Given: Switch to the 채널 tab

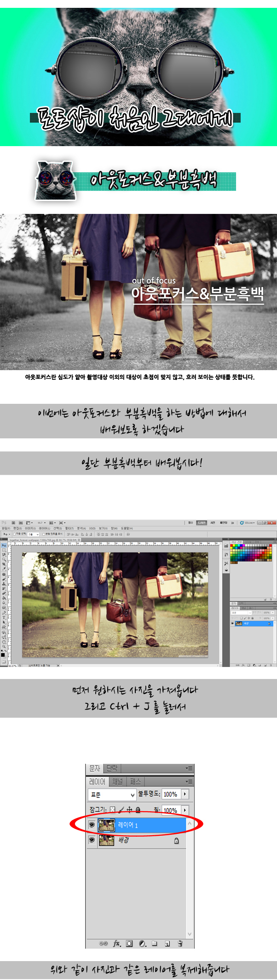Looking at the screenshot, I should pos(118,781).
